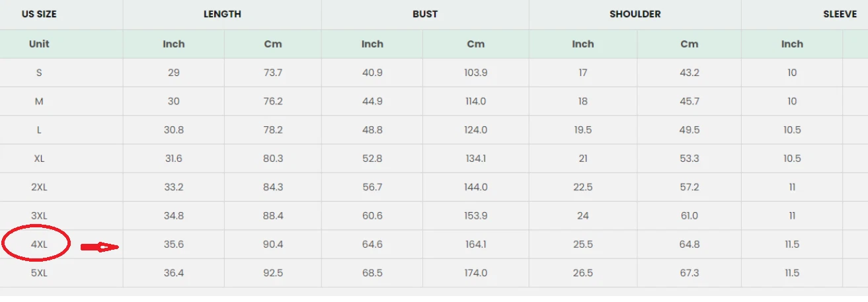The height and width of the screenshot is (302, 868).
Task: Click the 4XL shoulder value 25.5 inch
Action: (583, 245)
